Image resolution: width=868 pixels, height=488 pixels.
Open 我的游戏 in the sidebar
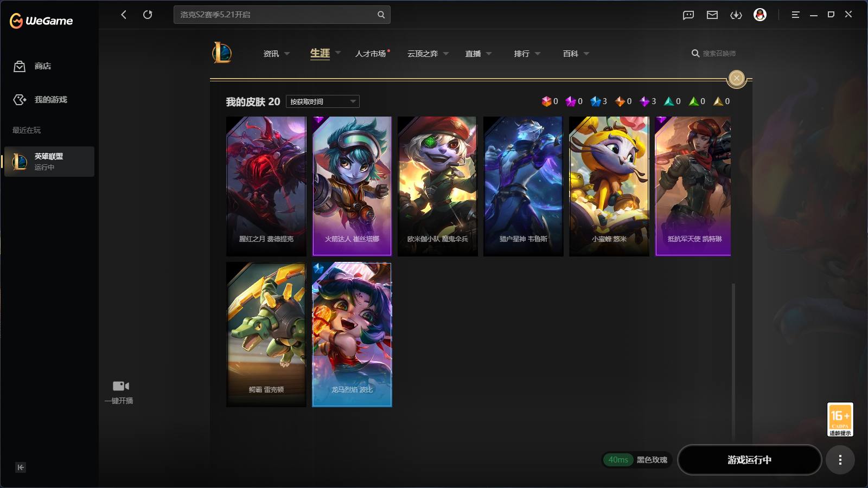(x=40, y=100)
